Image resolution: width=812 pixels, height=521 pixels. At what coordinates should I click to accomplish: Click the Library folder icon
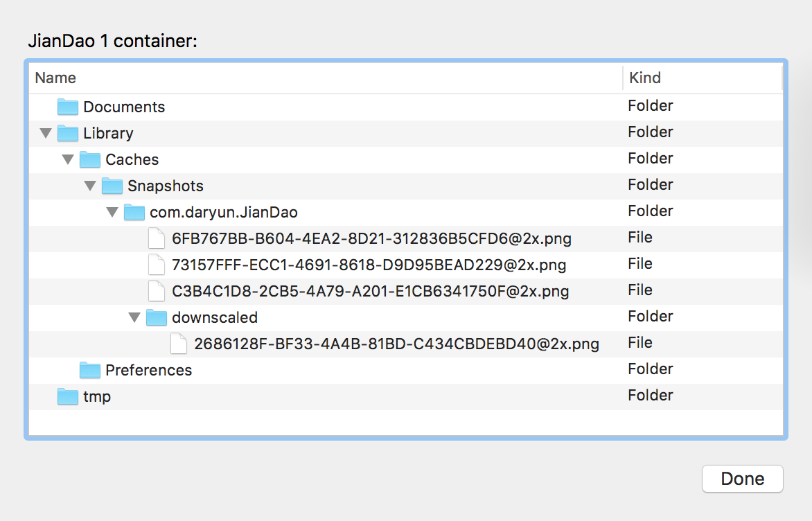pyautogui.click(x=68, y=133)
